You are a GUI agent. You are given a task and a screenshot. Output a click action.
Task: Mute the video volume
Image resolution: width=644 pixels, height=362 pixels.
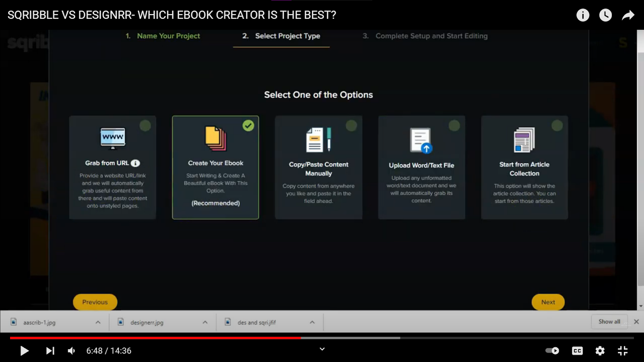[x=72, y=351]
